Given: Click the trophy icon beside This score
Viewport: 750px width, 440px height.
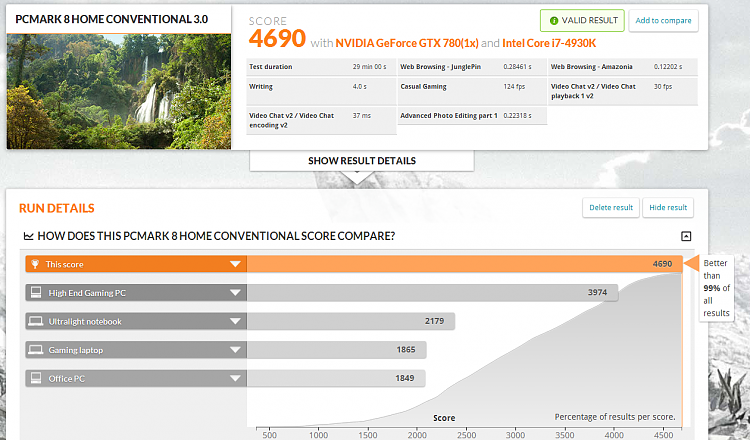Looking at the screenshot, I should click(35, 264).
